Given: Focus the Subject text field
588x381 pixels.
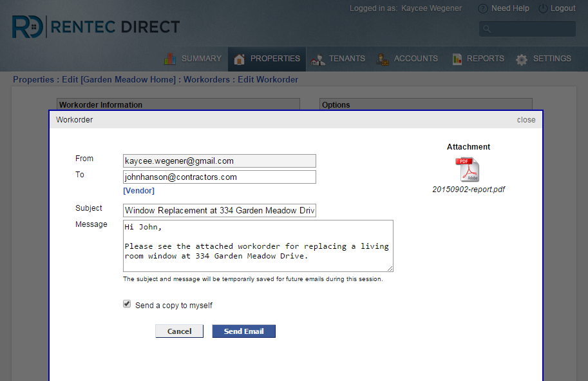Looking at the screenshot, I should pyautogui.click(x=219, y=211).
